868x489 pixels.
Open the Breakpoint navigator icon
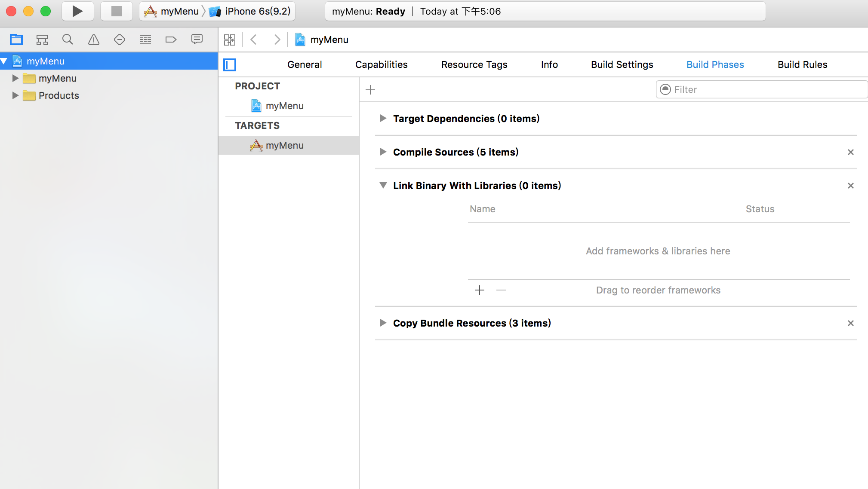point(171,40)
